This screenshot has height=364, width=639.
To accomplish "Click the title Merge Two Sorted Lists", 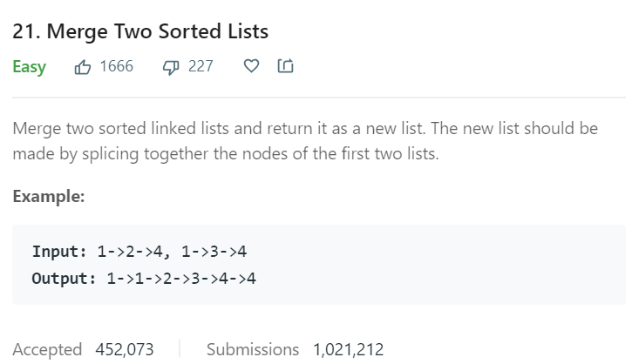I will coord(158,31).
